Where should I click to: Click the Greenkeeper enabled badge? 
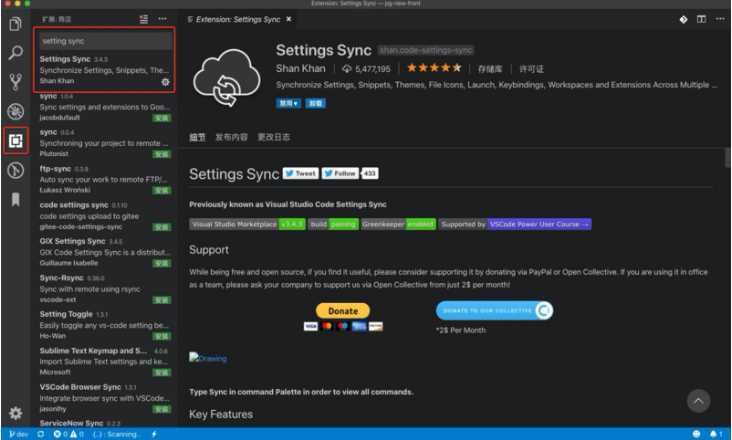398,224
